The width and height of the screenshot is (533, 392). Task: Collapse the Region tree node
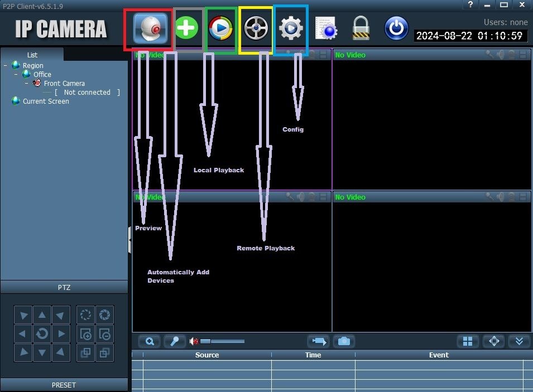coord(6,65)
